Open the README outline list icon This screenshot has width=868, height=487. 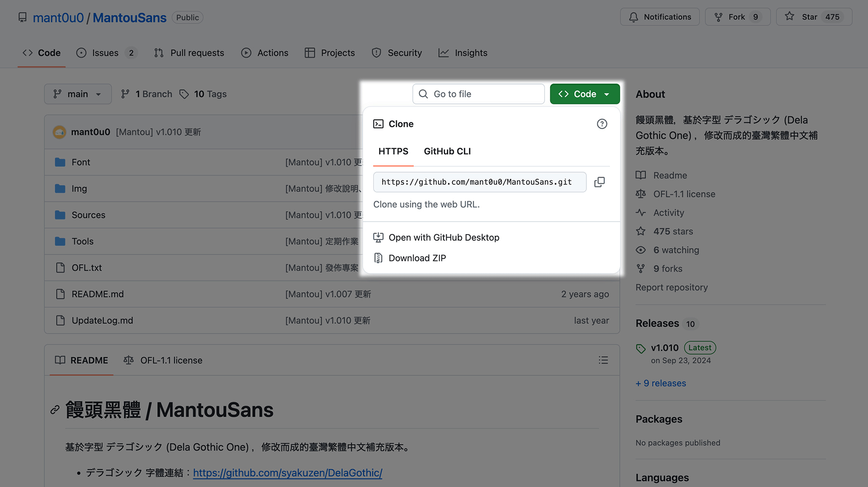click(x=603, y=360)
